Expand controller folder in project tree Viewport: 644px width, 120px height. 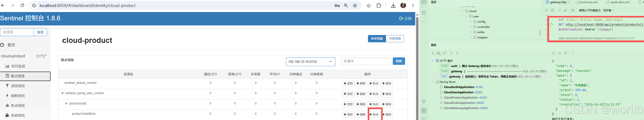click(x=471, y=27)
